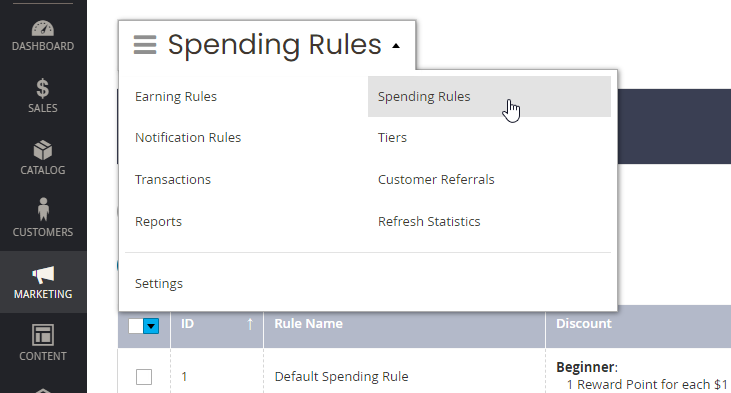
Task: Tick the checkbox for Default Spending Rule
Action: click(x=144, y=377)
